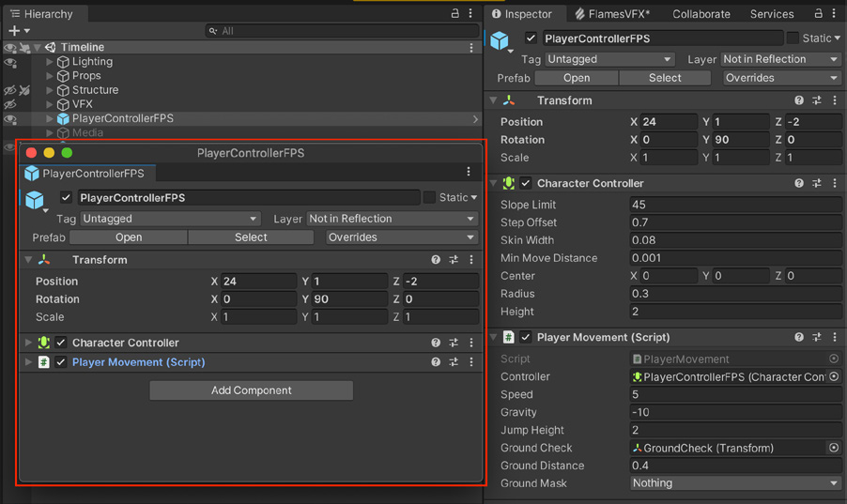Toggle PlayerControllerFPS active checkbox in Inspector

[x=531, y=38]
